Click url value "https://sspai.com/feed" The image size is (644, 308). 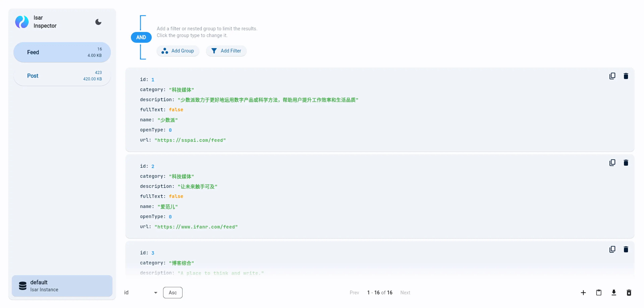point(190,140)
